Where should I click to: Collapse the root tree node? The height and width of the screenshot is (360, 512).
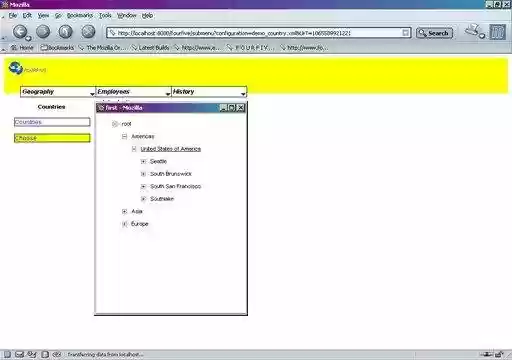point(115,124)
